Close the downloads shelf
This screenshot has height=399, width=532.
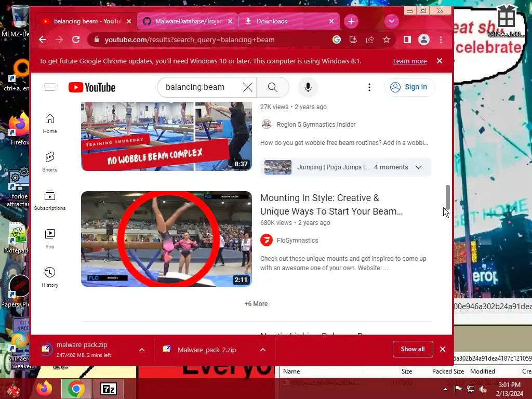click(x=443, y=349)
